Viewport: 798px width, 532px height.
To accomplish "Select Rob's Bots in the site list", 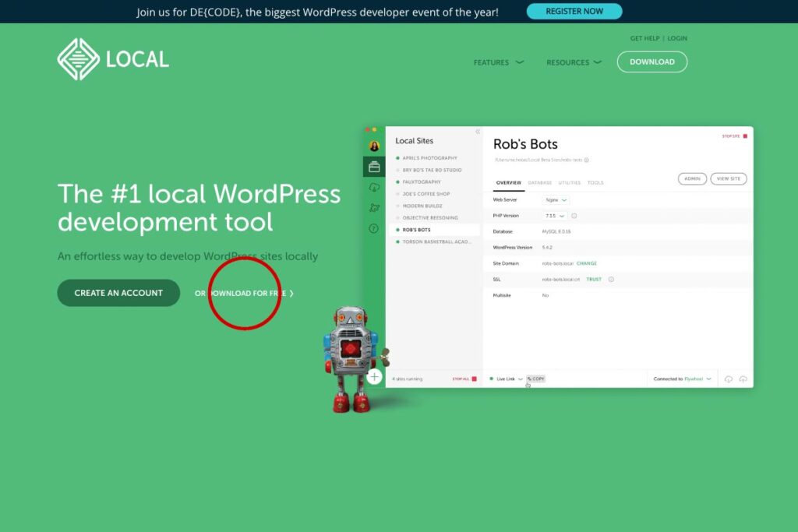I will click(433, 230).
